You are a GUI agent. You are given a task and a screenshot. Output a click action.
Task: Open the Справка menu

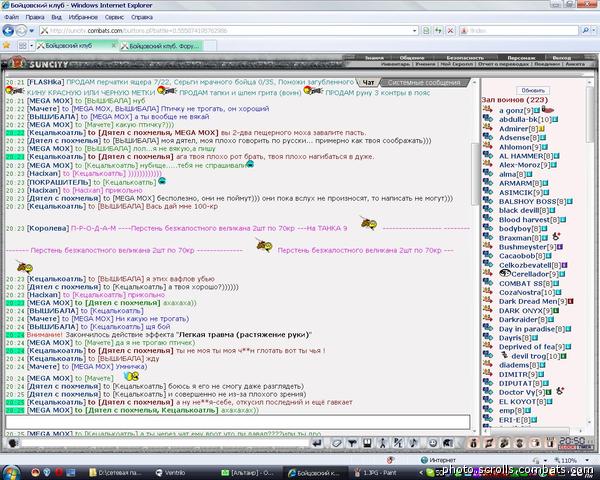(142, 17)
